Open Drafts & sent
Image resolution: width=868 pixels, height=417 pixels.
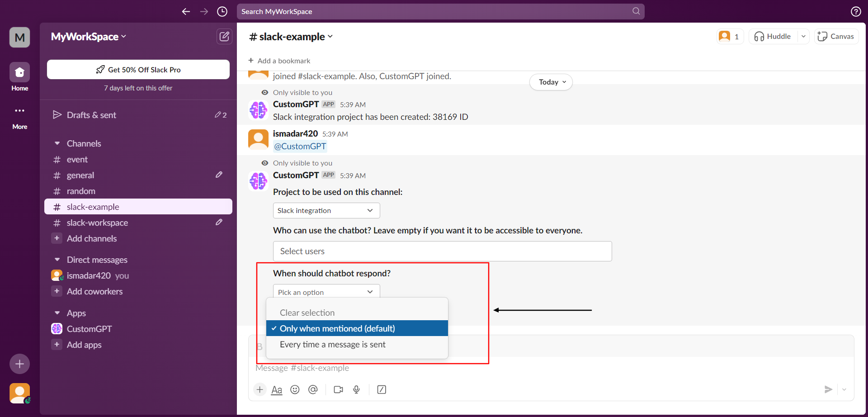(138, 115)
